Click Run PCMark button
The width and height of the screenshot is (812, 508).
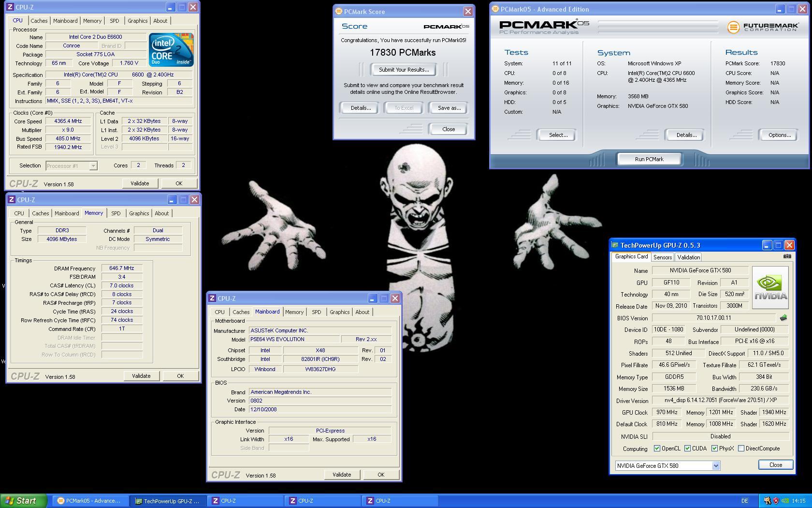pyautogui.click(x=649, y=159)
